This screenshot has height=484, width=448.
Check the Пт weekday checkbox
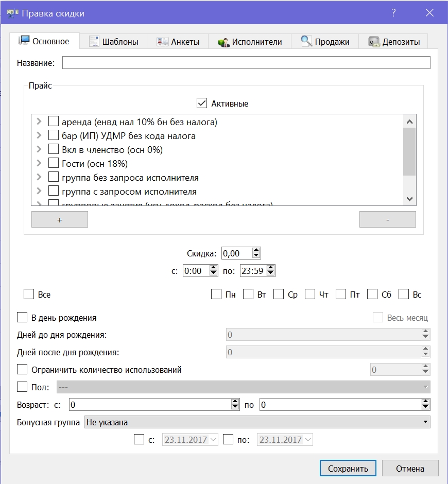(341, 294)
